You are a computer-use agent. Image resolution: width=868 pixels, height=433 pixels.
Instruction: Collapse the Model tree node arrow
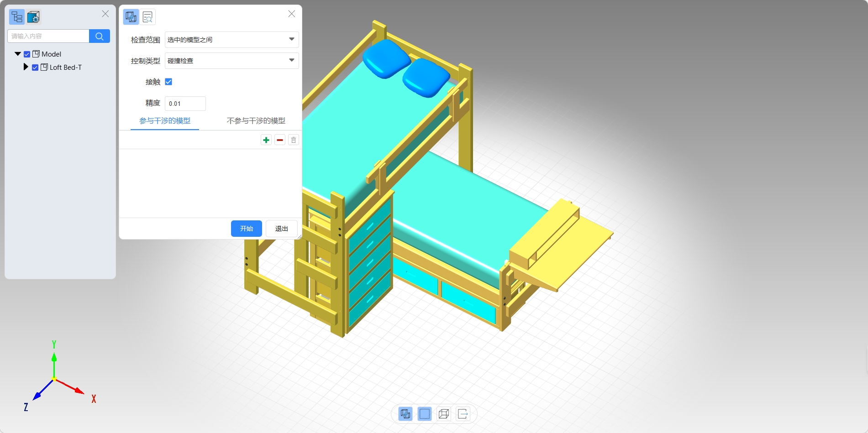point(18,54)
